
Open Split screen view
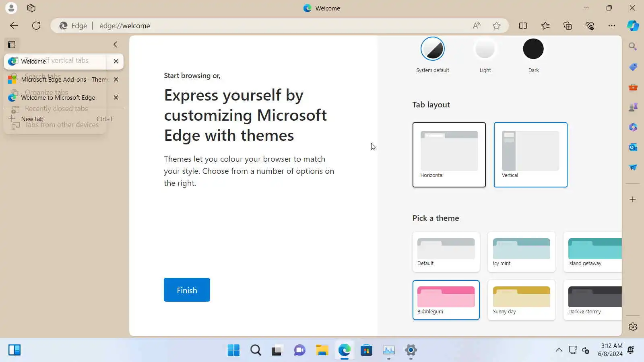(x=523, y=26)
